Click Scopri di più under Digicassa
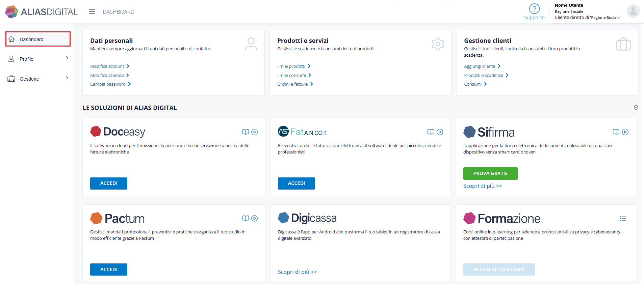This screenshot has width=644, height=284. coord(297,272)
